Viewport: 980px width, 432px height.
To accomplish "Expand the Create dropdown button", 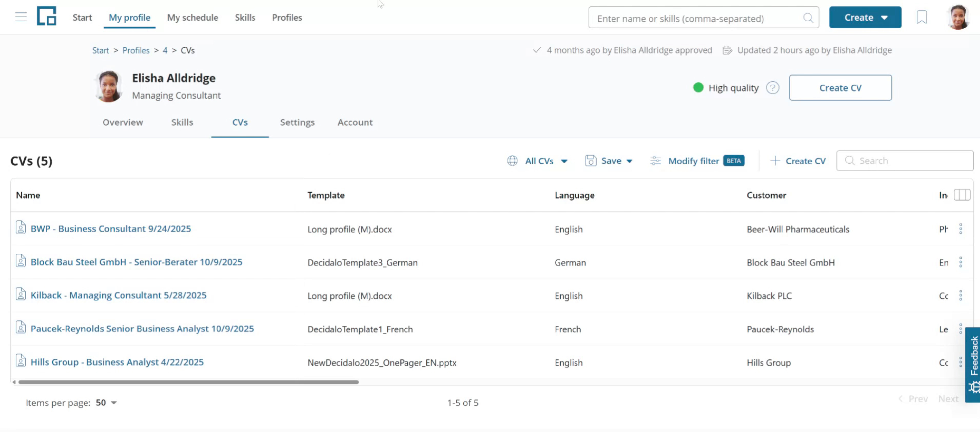I will pyautogui.click(x=865, y=17).
